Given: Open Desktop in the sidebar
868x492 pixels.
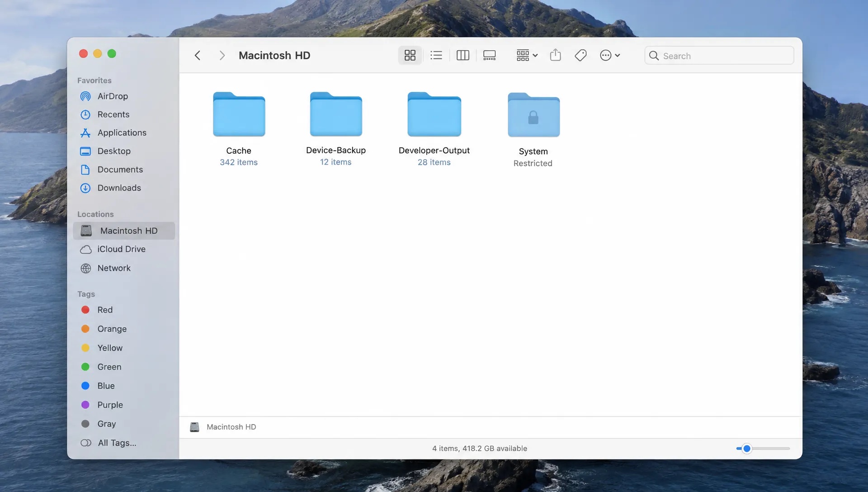Looking at the screenshot, I should (x=123, y=151).
